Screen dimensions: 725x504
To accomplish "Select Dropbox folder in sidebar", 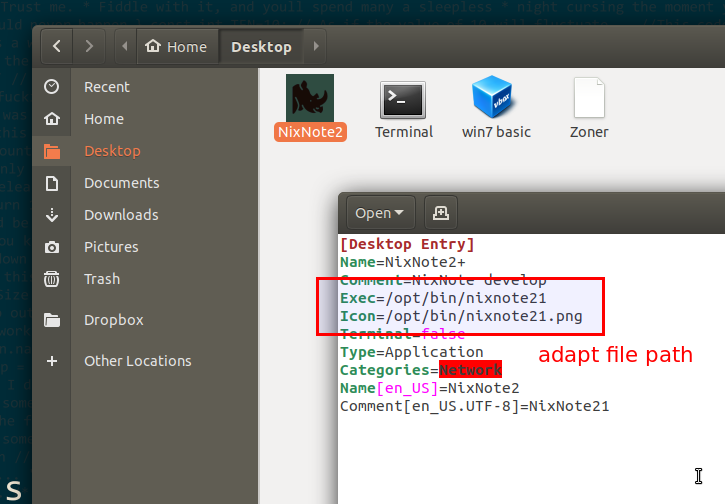I will point(113,320).
